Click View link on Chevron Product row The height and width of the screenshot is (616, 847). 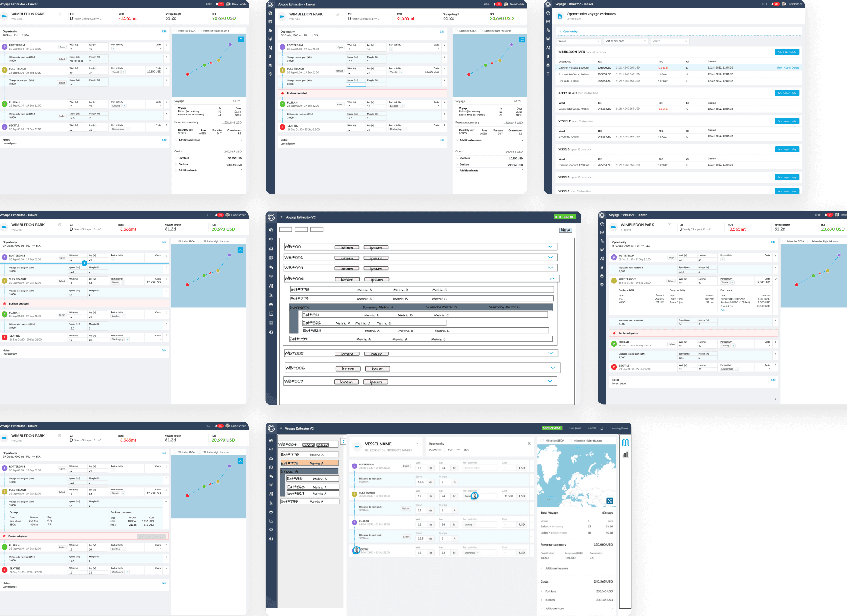(x=779, y=67)
